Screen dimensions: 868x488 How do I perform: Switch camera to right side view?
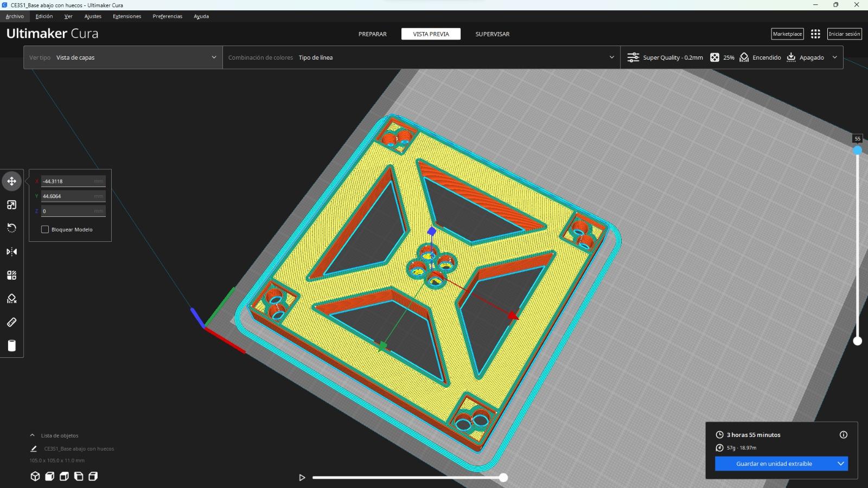point(93,477)
